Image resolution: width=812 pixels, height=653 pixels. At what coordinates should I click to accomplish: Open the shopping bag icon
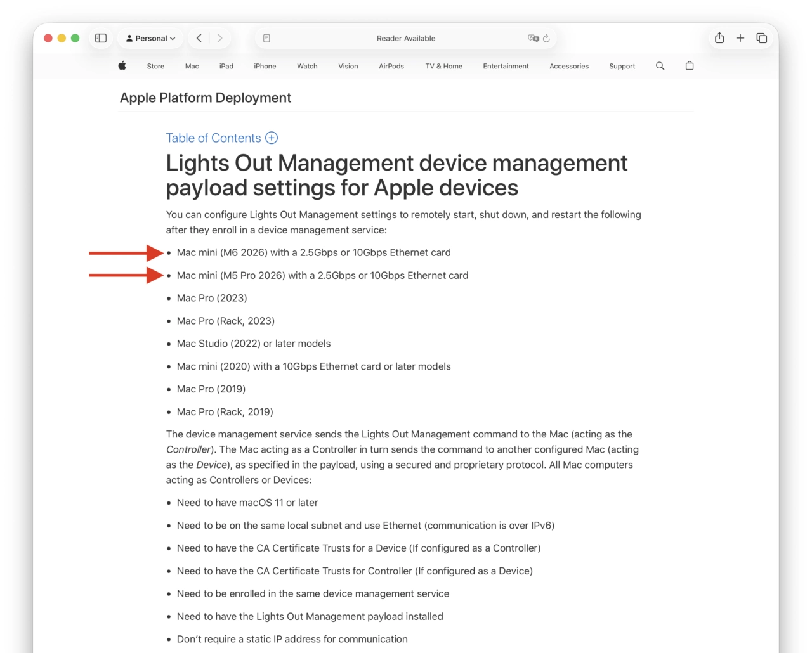[x=690, y=65]
